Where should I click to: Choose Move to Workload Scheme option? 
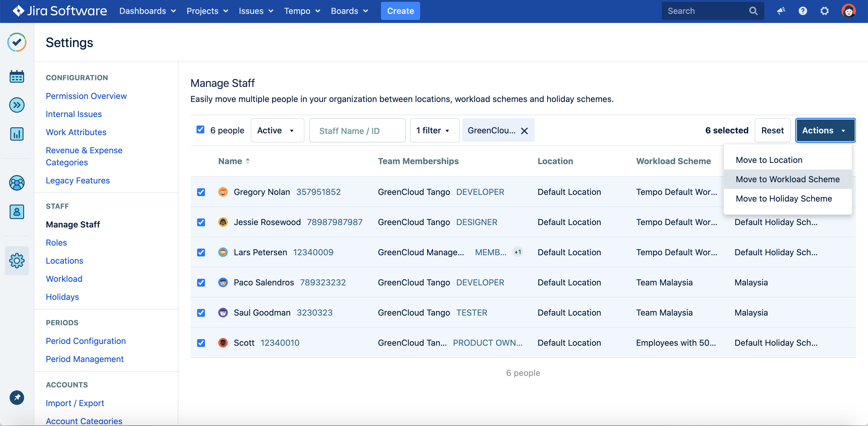[787, 179]
